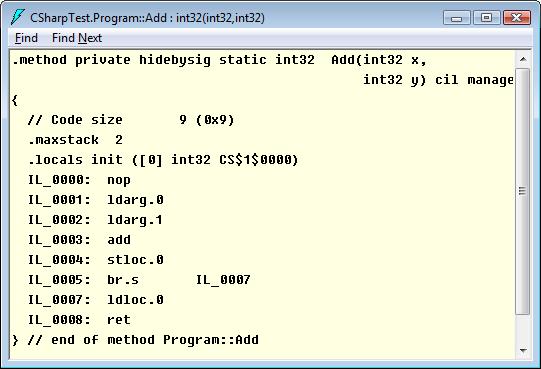Click the Find Next menu item

pyautogui.click(x=77, y=38)
